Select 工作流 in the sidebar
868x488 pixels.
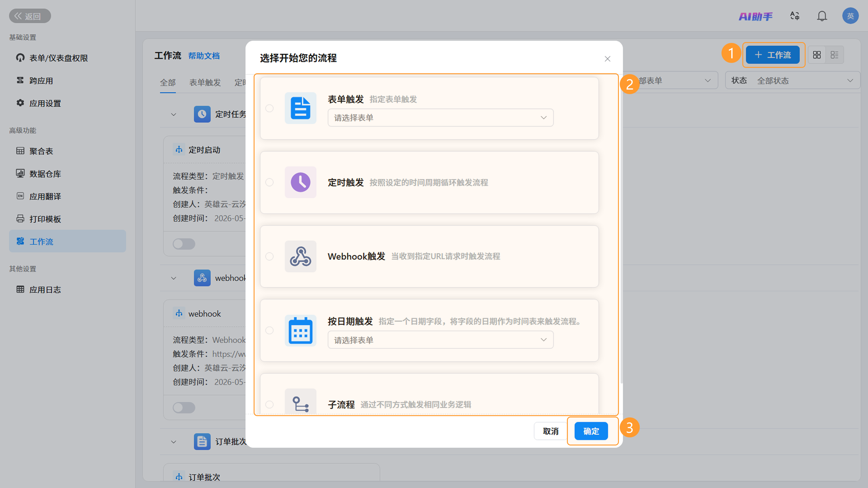click(x=67, y=241)
